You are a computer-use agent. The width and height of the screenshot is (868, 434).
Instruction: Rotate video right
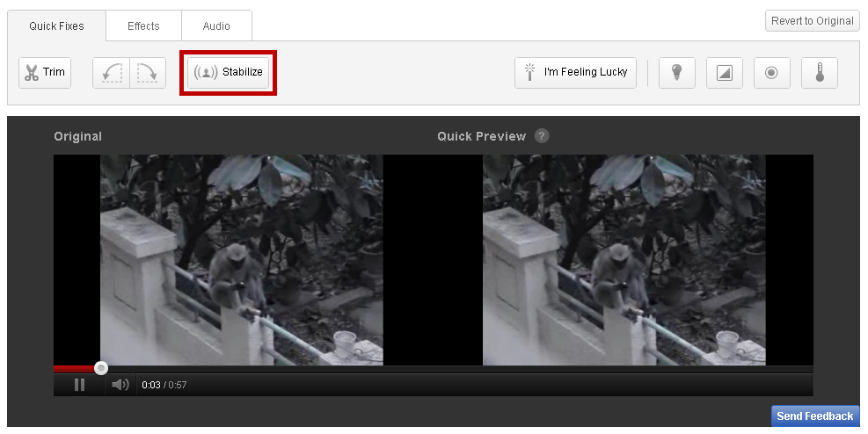pyautogui.click(x=148, y=72)
